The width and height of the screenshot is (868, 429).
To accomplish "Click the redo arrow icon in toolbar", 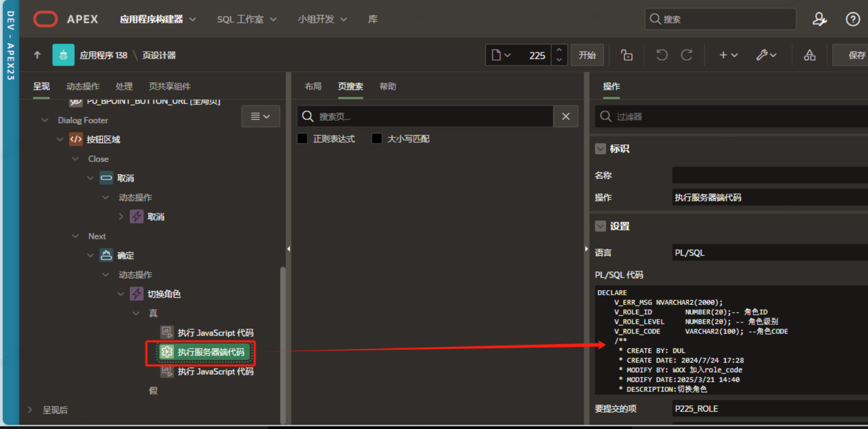I will tap(686, 55).
